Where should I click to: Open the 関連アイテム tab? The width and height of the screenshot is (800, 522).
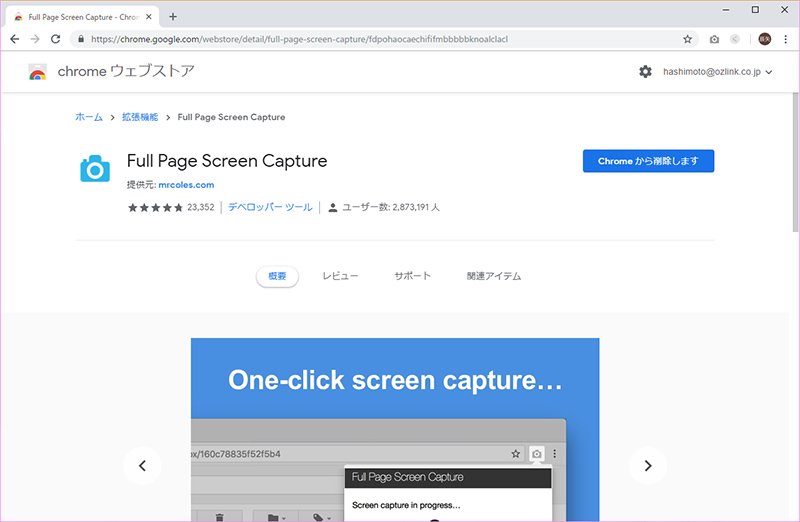pos(494,276)
